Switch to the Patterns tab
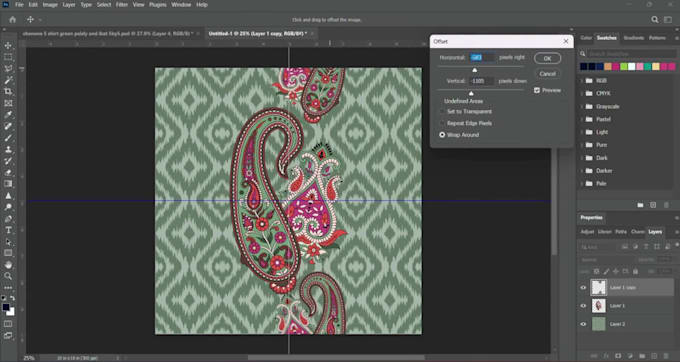The image size is (680, 362). tap(657, 38)
